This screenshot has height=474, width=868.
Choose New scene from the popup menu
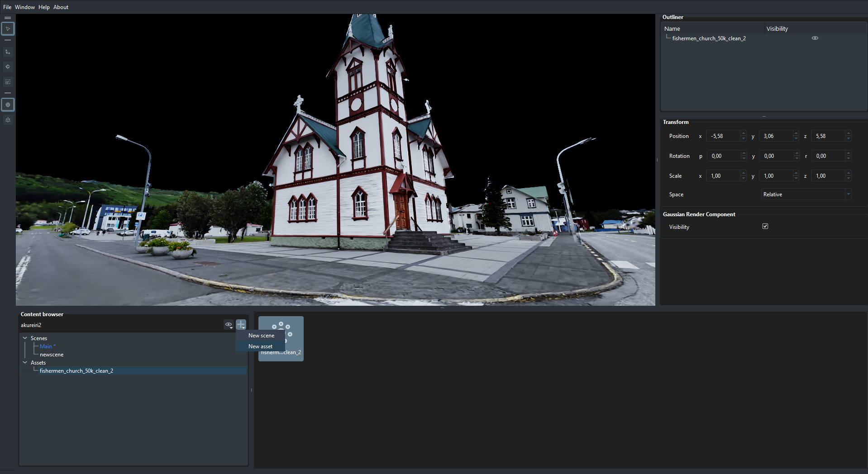coord(261,336)
